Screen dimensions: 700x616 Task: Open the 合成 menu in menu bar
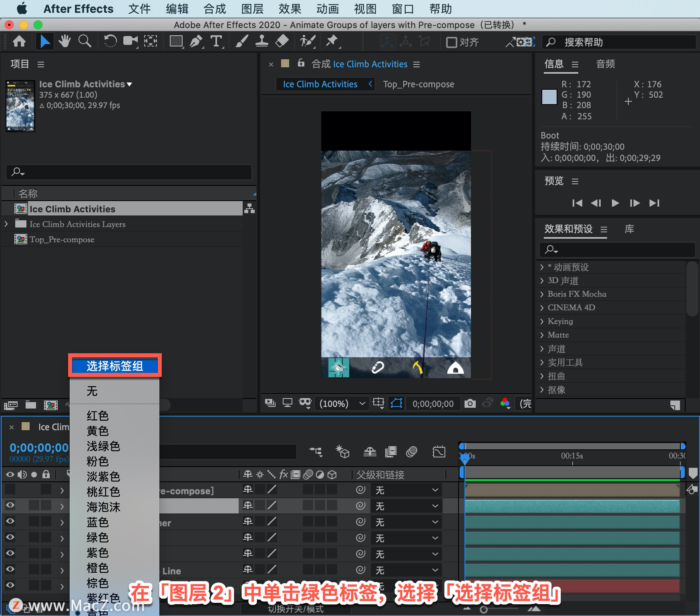tap(215, 9)
